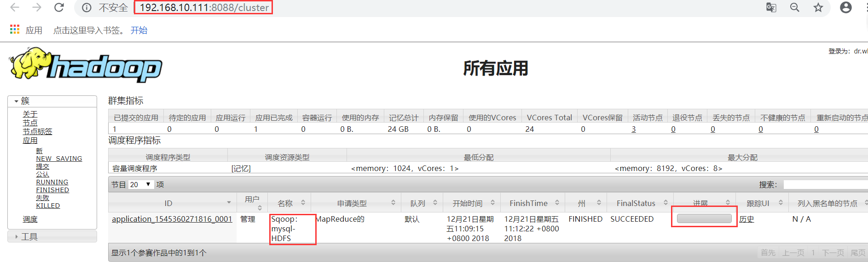868x265 pixels.
Task: Click the Hadoop elephant logo
Action: (86, 65)
